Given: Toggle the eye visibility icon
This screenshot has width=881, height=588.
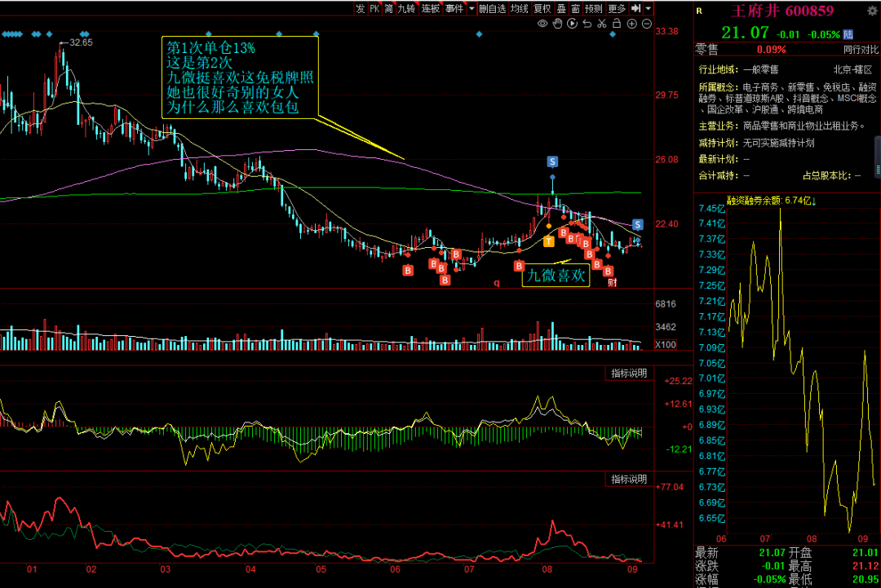Looking at the screenshot, I should pyautogui.click(x=542, y=24).
